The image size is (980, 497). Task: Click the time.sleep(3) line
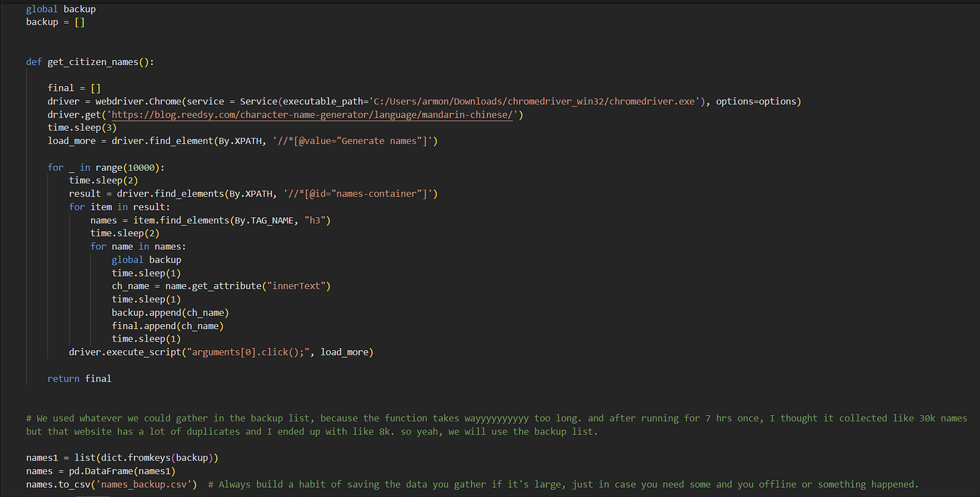84,127
